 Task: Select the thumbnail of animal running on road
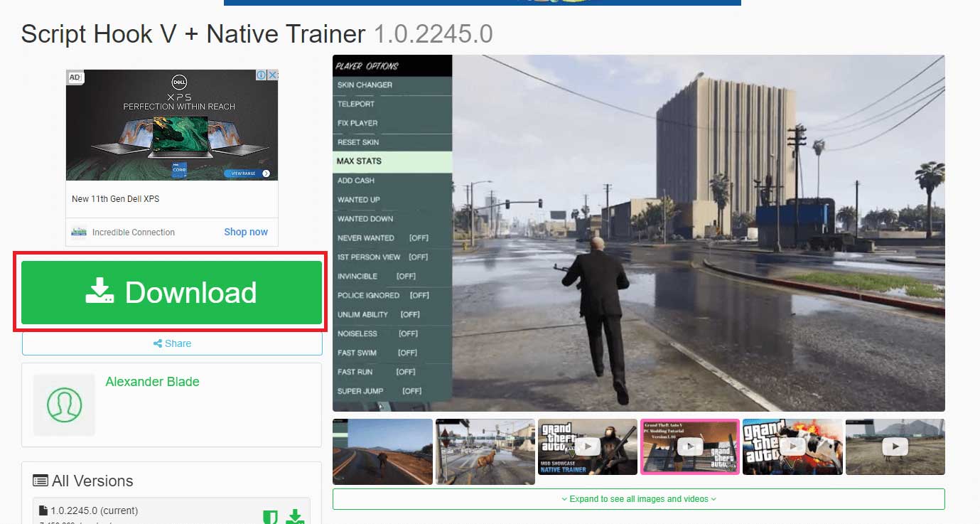pos(382,451)
